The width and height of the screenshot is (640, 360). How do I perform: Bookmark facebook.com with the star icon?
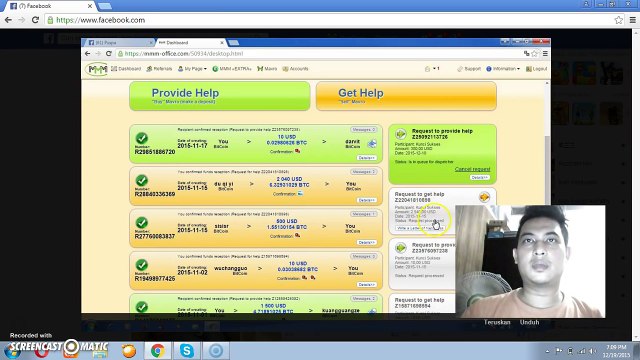619,20
